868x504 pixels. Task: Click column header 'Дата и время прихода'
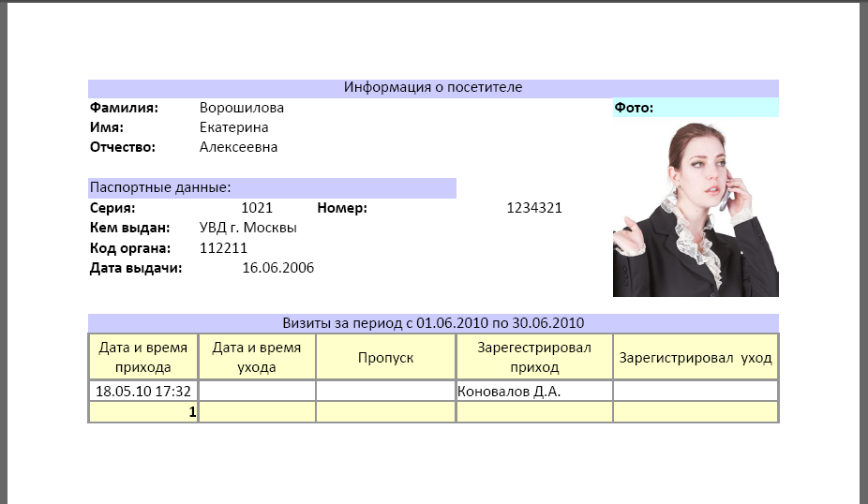pos(143,358)
